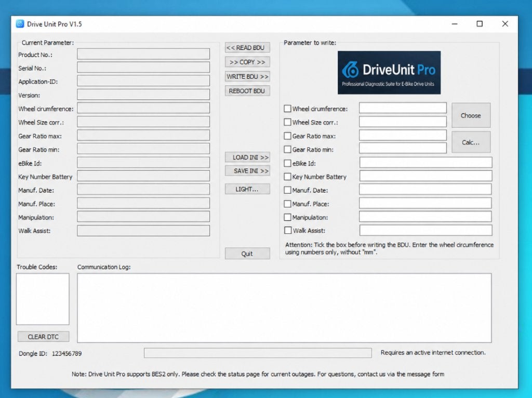This screenshot has height=398, width=532.
Task: Select the Walk Assist checkbox
Action: point(288,230)
